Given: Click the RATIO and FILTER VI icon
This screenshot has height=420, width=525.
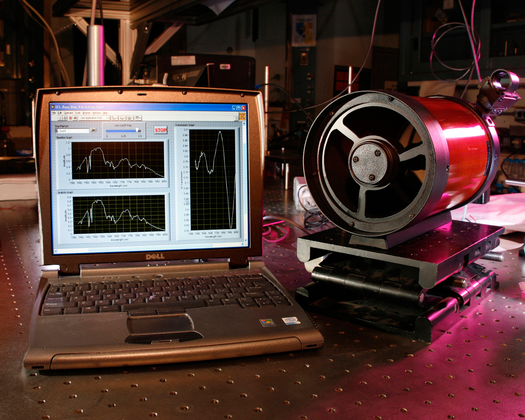Looking at the screenshot, I should (242, 117).
